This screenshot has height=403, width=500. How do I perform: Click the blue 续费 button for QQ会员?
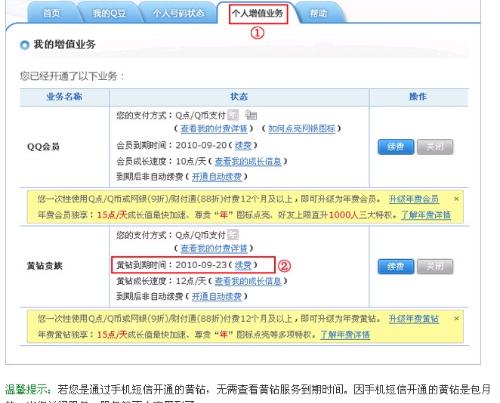click(396, 147)
